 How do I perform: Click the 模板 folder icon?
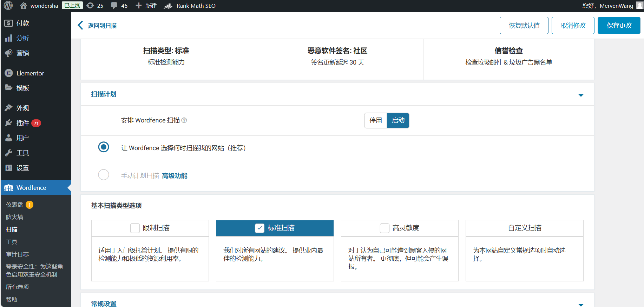(x=9, y=88)
